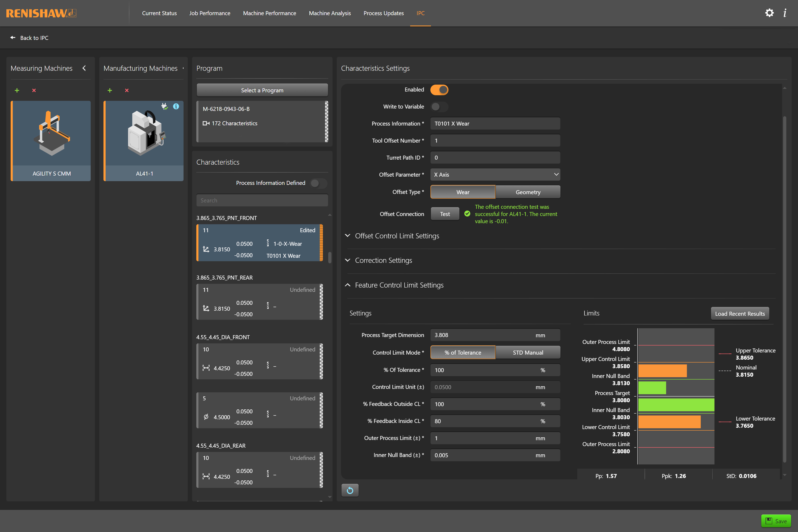Delete a manufacturing machine with the red X

point(127,90)
